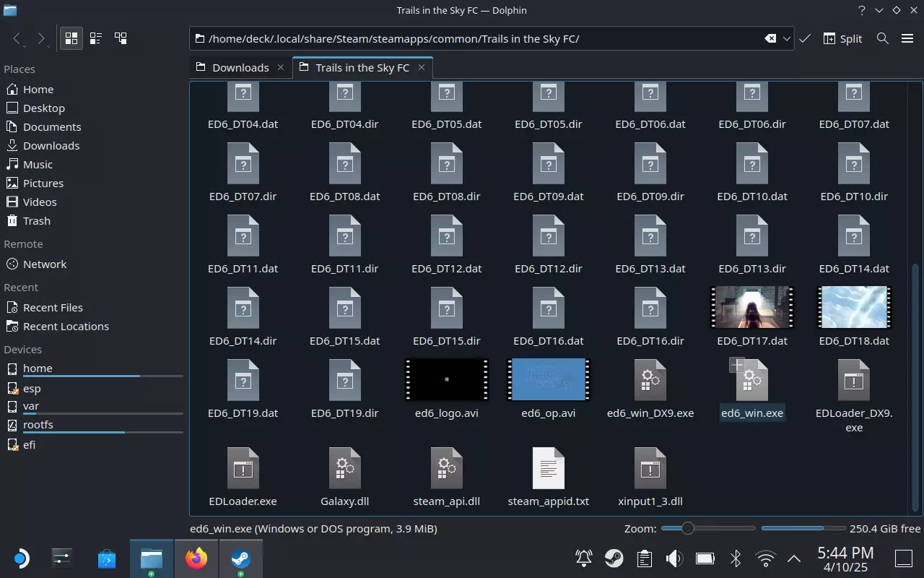Switch to Details tree view mode

(x=121, y=38)
